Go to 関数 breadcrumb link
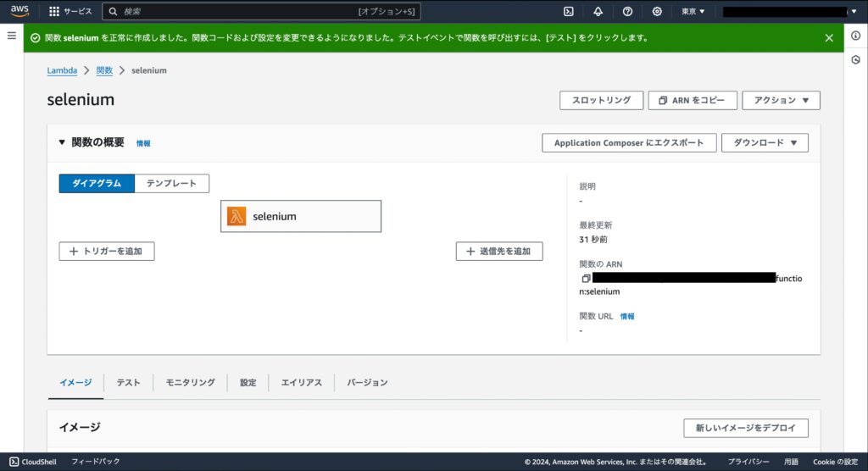 [104, 70]
